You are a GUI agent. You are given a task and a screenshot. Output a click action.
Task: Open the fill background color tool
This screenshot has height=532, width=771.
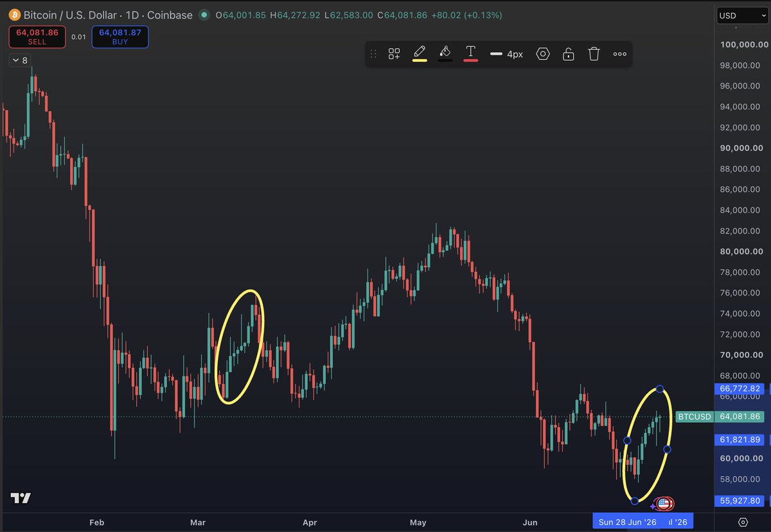coord(445,53)
